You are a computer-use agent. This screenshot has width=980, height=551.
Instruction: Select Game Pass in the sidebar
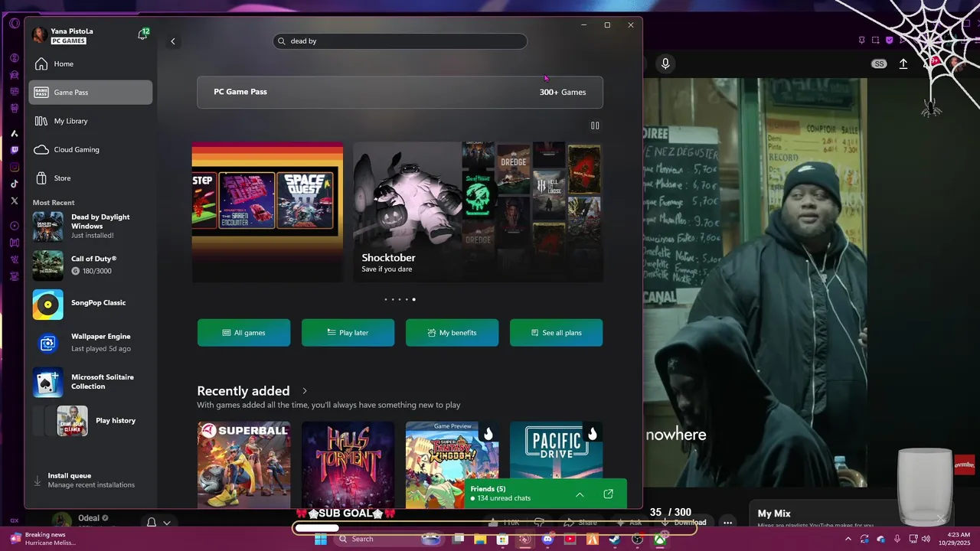[x=90, y=93]
